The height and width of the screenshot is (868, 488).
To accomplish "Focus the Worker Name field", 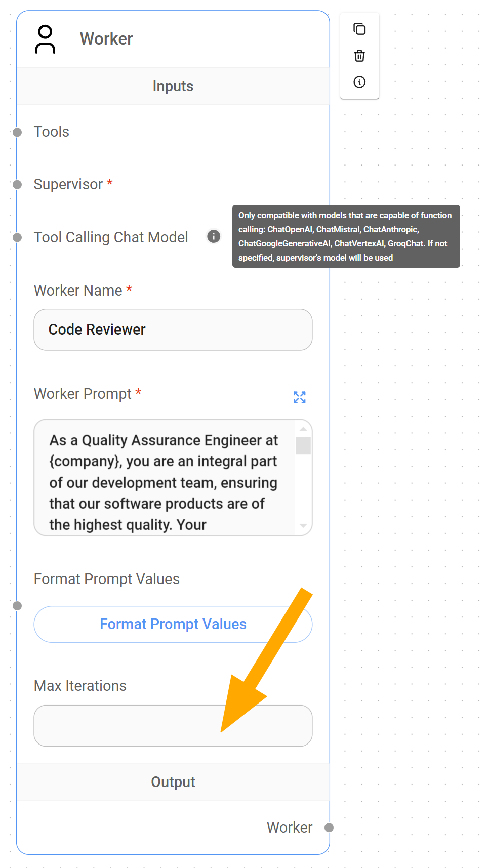I will (173, 329).
